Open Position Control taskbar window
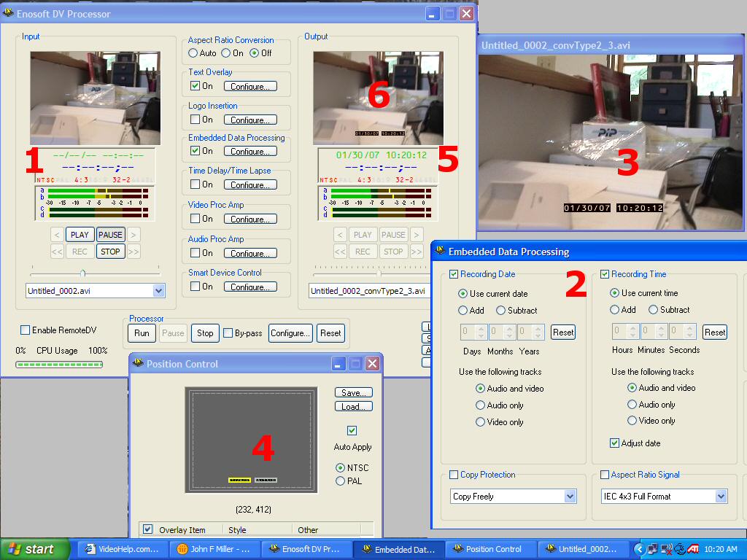Image resolution: width=747 pixels, height=560 pixels. pyautogui.click(x=491, y=549)
